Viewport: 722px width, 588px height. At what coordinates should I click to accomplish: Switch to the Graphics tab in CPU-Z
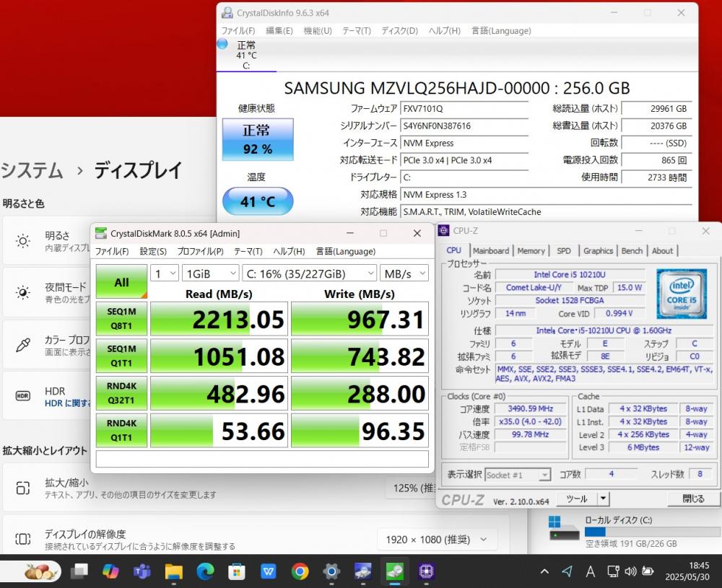[598, 251]
